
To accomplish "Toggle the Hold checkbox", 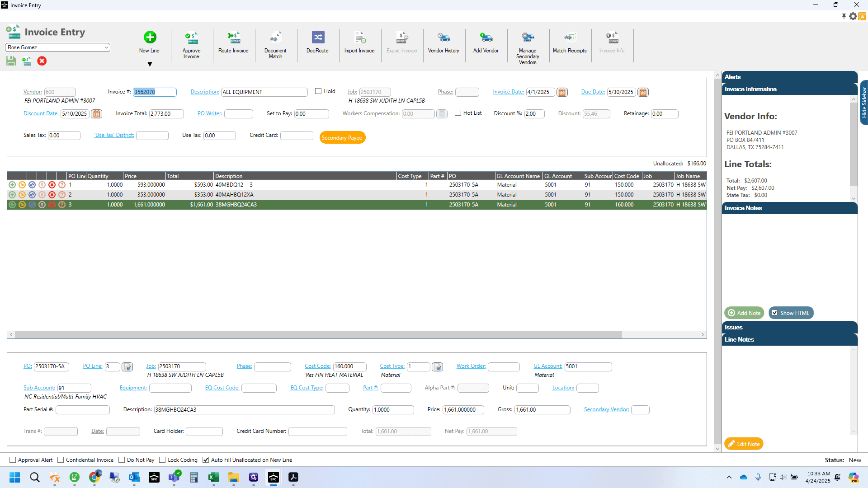I will pos(318,91).
